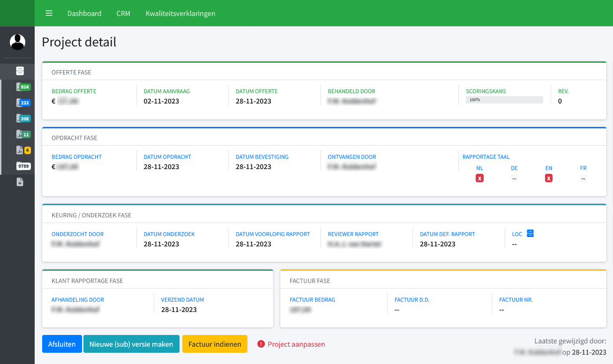Click the Factuur D.D. label
Image resolution: width=613 pixels, height=364 pixels.
(412, 300)
